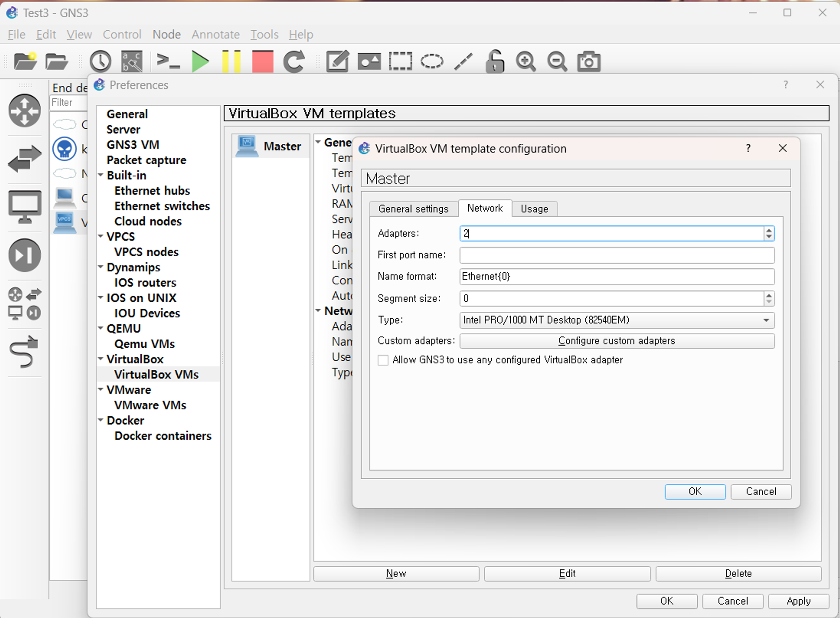Screen dimensions: 840x618
Task: Collapse the QEMU tree section
Action: pyautogui.click(x=101, y=328)
